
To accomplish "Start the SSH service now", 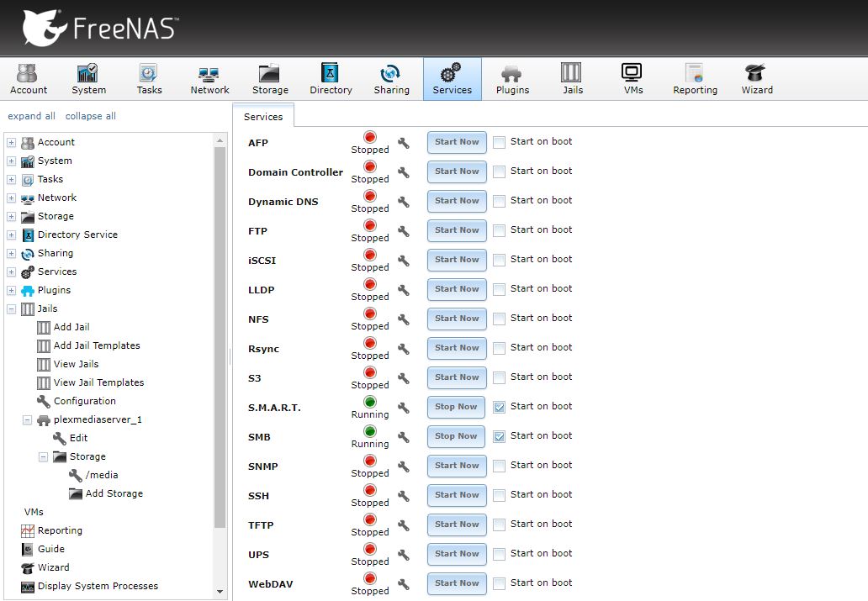I will (x=457, y=495).
